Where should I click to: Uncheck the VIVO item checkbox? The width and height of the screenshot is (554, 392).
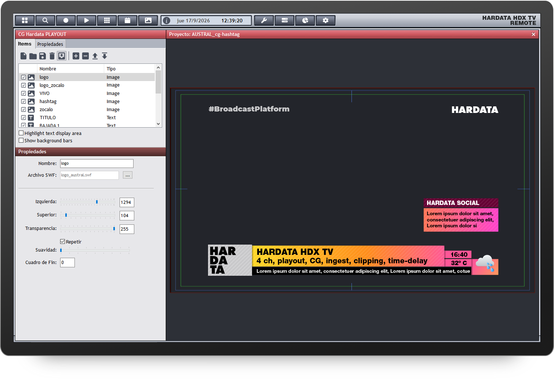23,94
